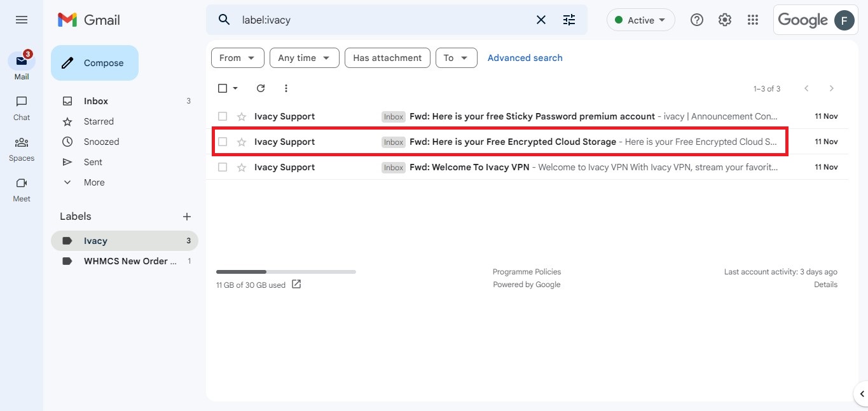Open the To filter dropdown
Image resolution: width=868 pixels, height=411 pixels.
(456, 58)
